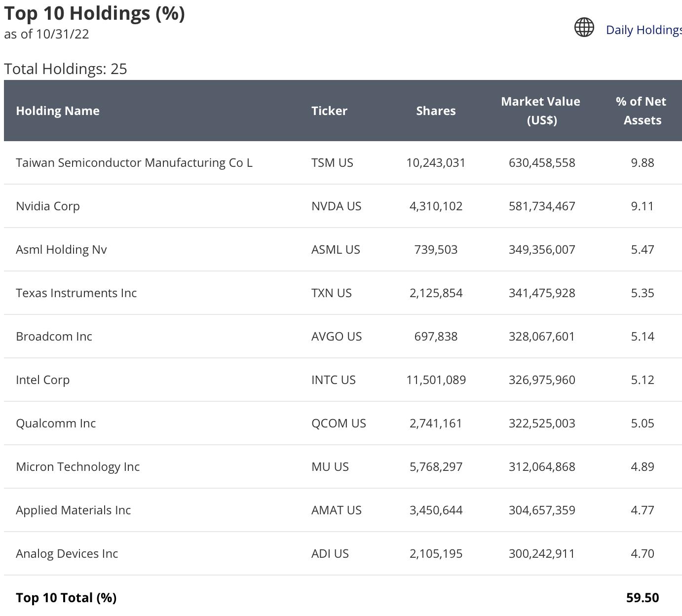The height and width of the screenshot is (616, 682).
Task: Click the 5.35 net assets percentage
Action: [643, 293]
